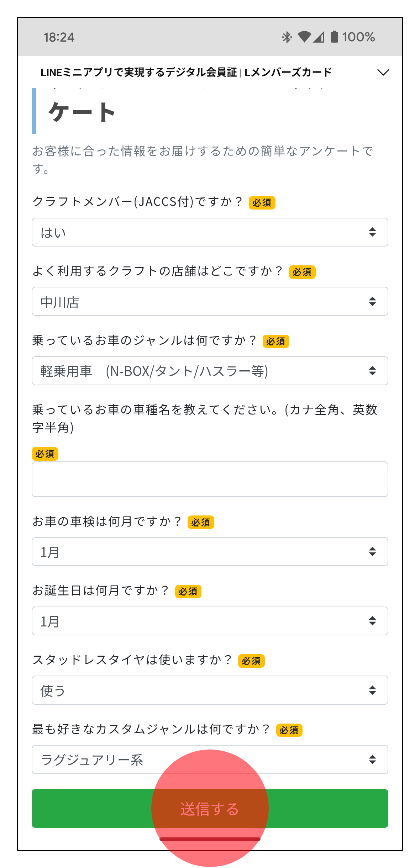Collapse the mini app header chevron
The width and height of the screenshot is (420, 868).
pos(383,73)
